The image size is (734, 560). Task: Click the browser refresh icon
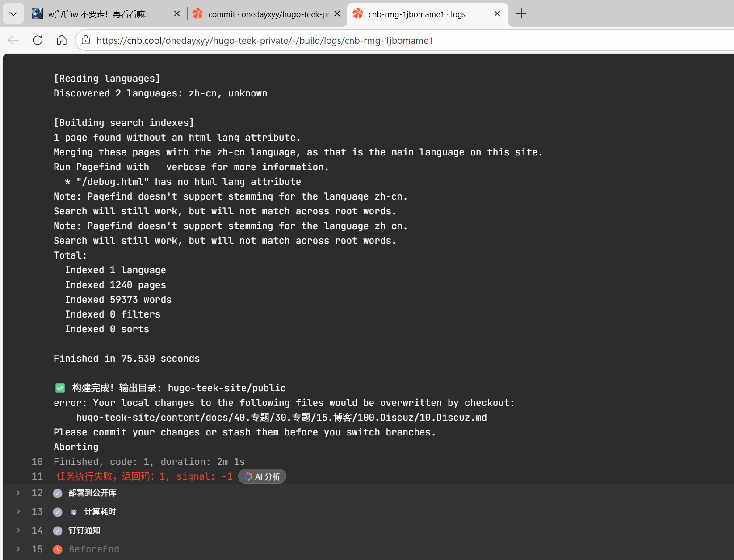pos(38,40)
